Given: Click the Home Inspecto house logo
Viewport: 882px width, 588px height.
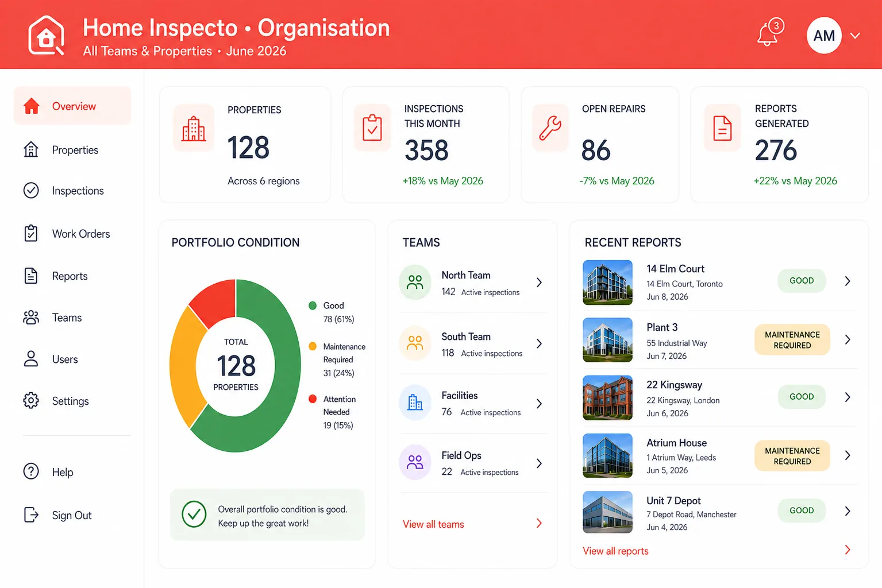Looking at the screenshot, I should point(46,36).
